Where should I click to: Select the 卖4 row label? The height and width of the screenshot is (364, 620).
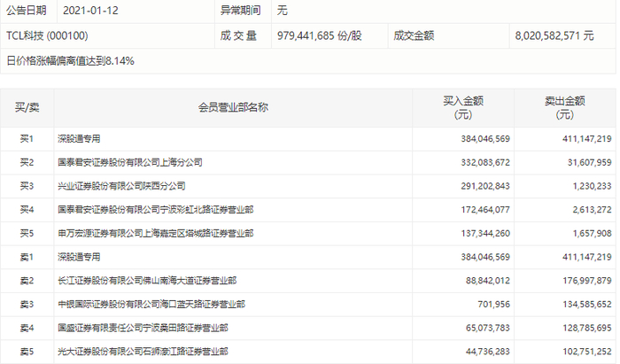[x=27, y=328]
